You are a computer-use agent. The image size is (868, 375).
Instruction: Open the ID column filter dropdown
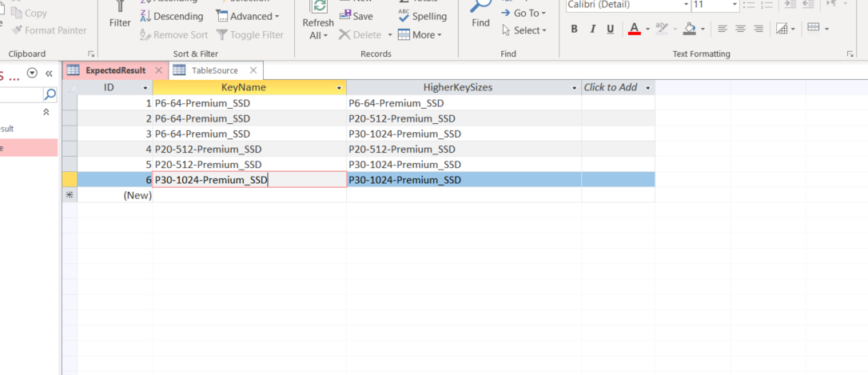pyautogui.click(x=145, y=87)
